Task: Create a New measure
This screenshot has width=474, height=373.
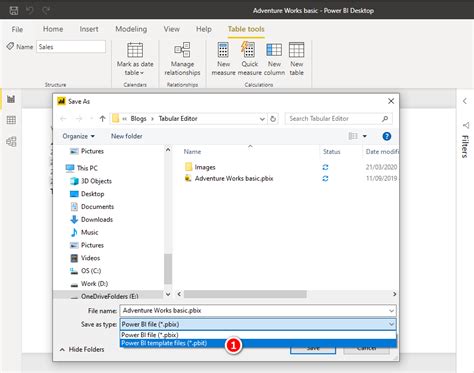Action: pos(223,59)
